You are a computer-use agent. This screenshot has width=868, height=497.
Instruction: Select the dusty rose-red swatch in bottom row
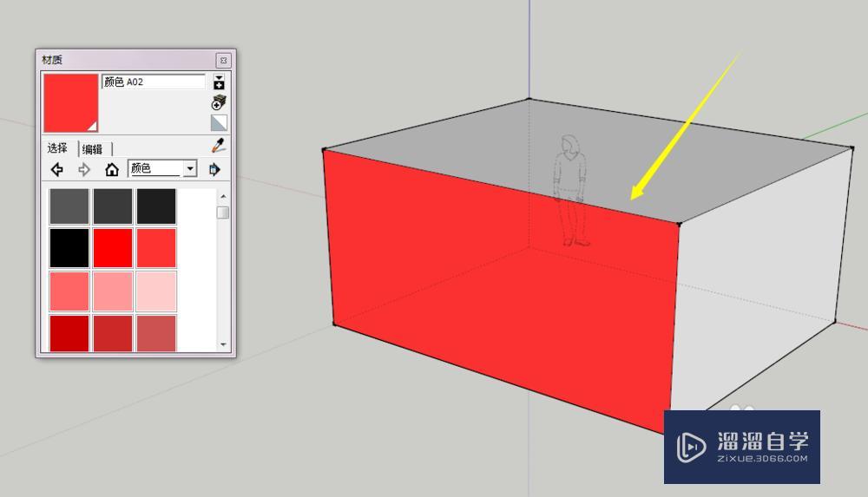pos(156,333)
